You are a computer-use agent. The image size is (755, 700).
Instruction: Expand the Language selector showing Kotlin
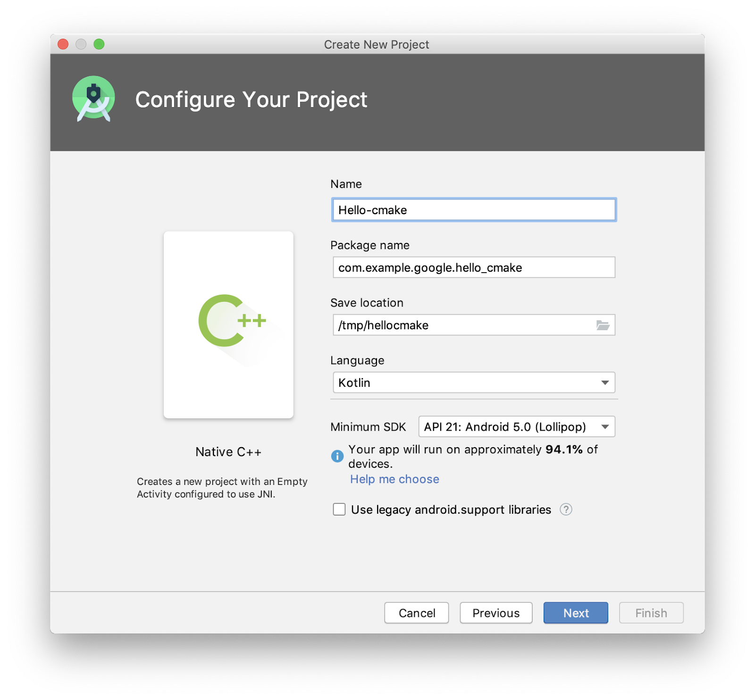pyautogui.click(x=473, y=383)
